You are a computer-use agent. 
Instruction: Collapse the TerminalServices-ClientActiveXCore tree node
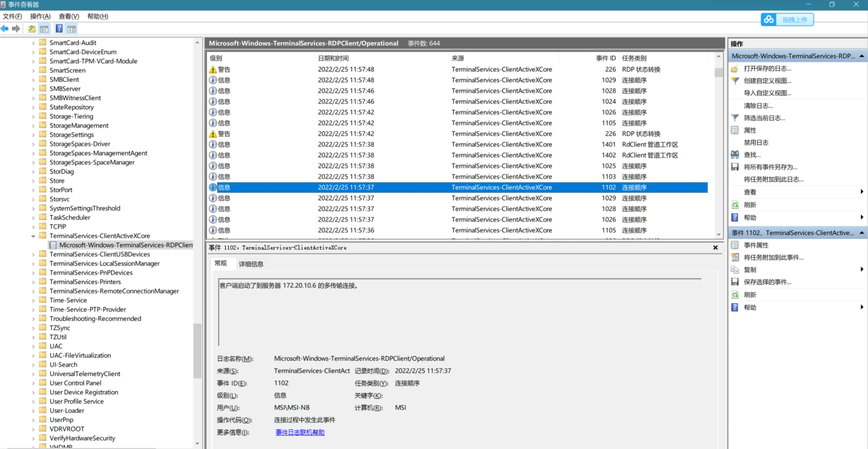(33, 236)
